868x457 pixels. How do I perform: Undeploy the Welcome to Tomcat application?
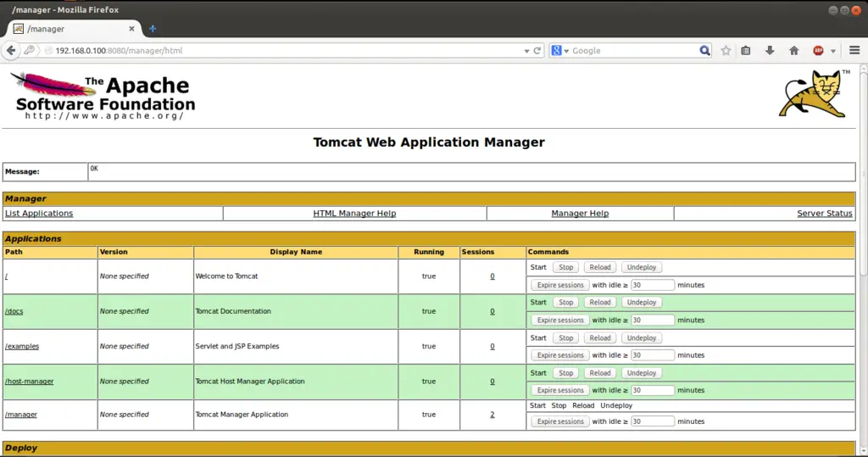point(641,267)
